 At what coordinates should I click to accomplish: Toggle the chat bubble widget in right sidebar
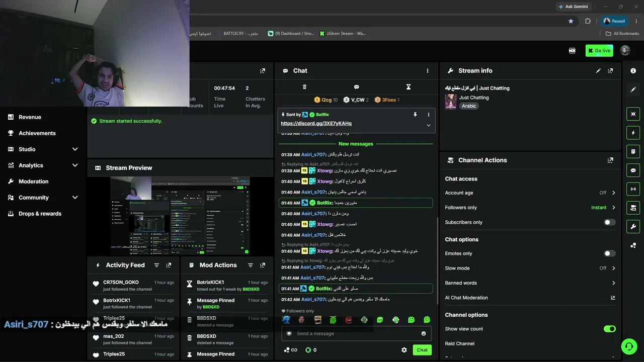point(633,170)
